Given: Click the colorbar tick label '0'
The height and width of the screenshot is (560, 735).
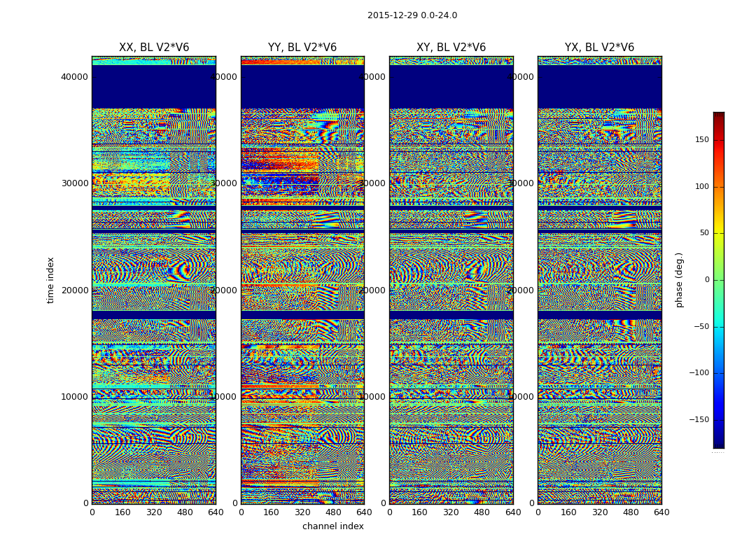Looking at the screenshot, I should point(707,280).
